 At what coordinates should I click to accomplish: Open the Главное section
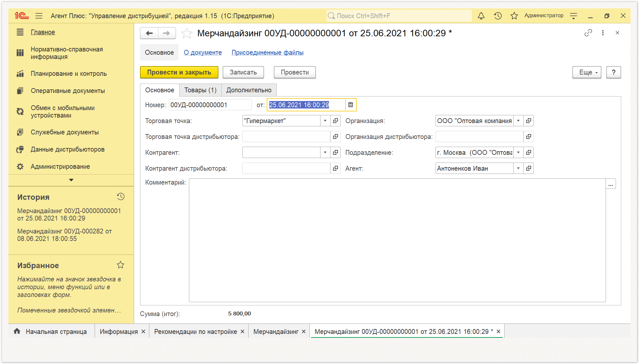(43, 32)
